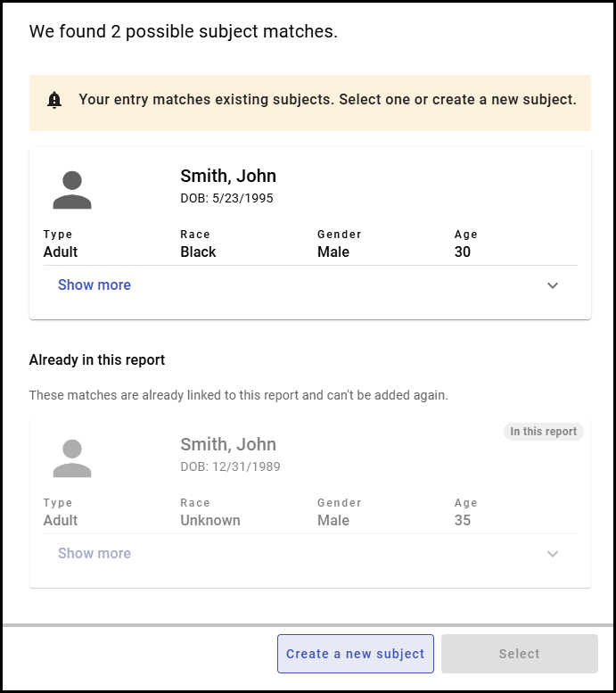Click the 'Already in this report' heading
This screenshot has height=693, width=616.
(x=97, y=360)
